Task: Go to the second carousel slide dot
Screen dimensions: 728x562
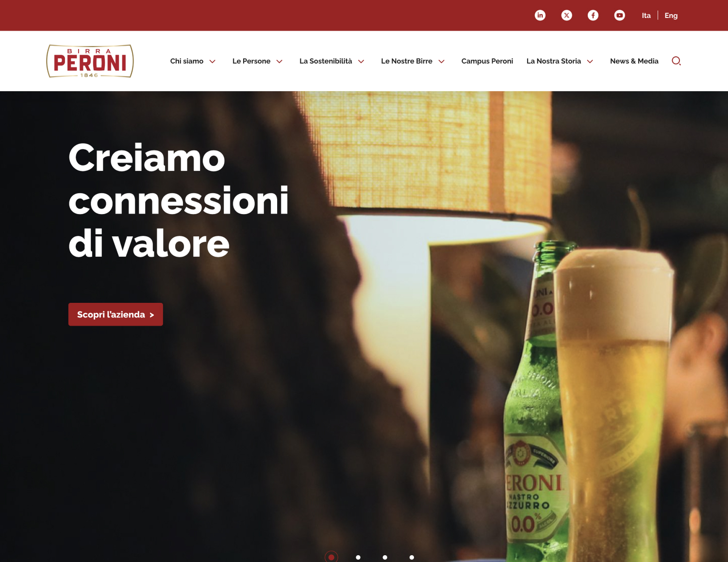Action: pos(358,557)
